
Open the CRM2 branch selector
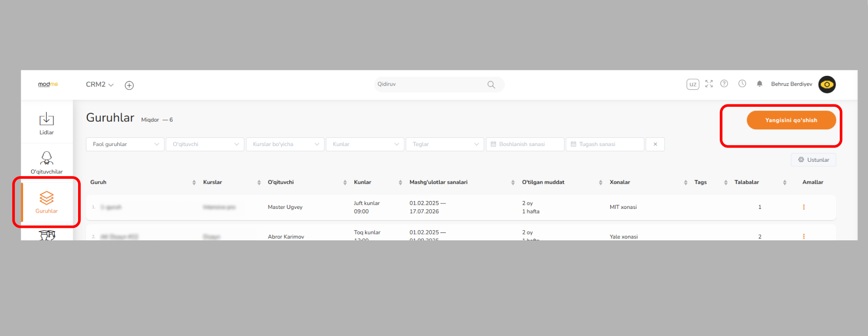point(99,85)
